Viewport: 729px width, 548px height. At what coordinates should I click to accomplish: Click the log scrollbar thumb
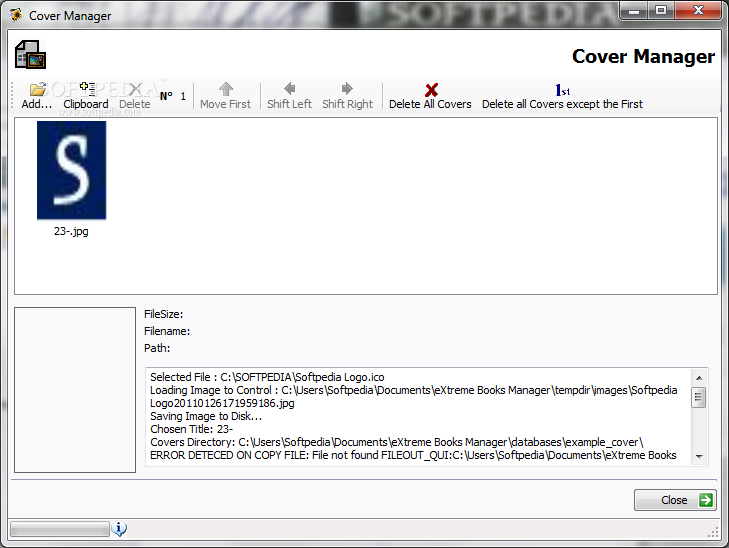coord(698,397)
